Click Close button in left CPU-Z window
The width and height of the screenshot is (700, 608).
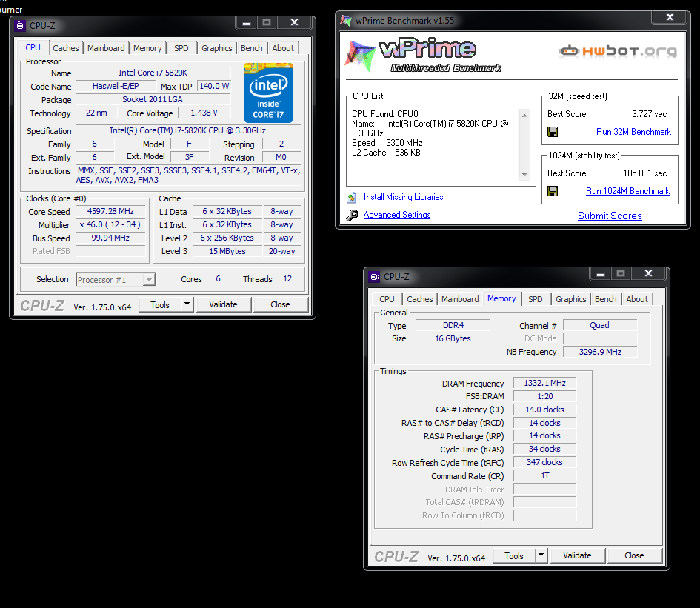(x=280, y=304)
